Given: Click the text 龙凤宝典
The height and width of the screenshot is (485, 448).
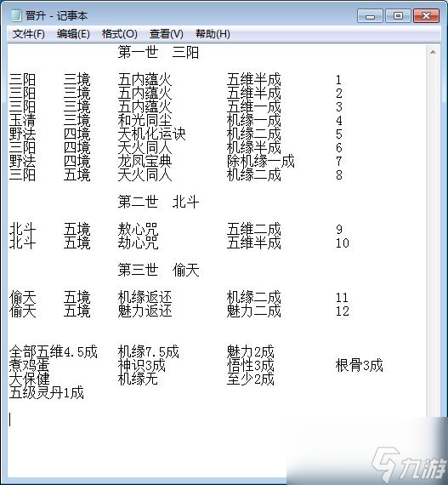Looking at the screenshot, I should coord(145,161).
